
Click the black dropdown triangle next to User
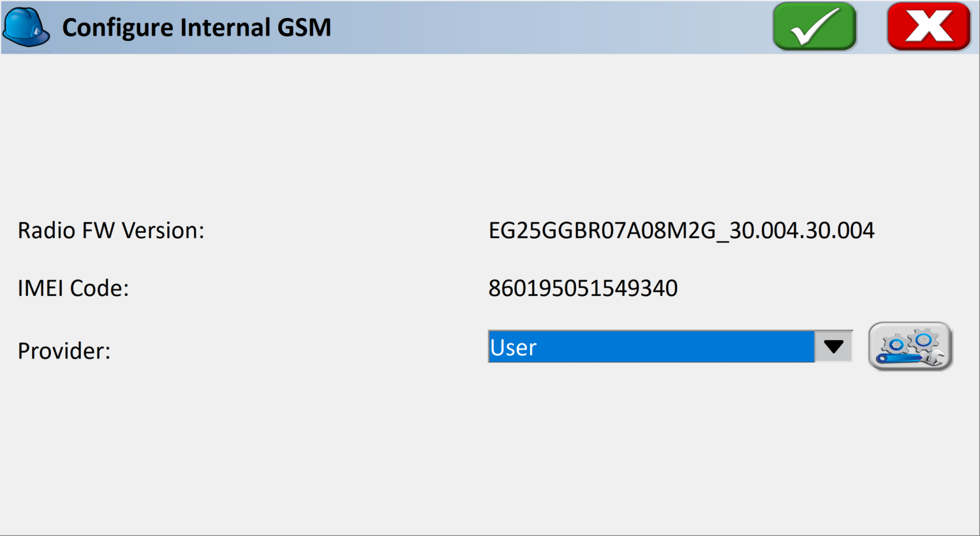pos(833,346)
